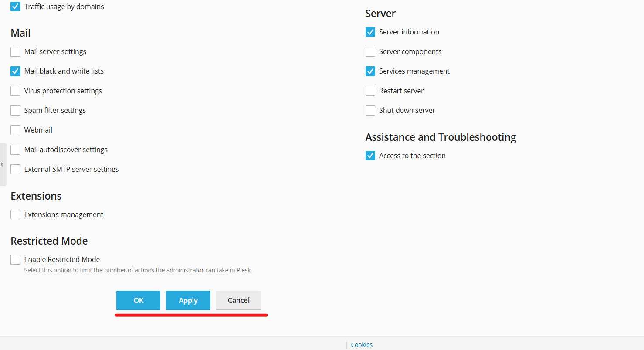This screenshot has width=644, height=350.
Task: Enable Extensions management
Action: coord(15,214)
